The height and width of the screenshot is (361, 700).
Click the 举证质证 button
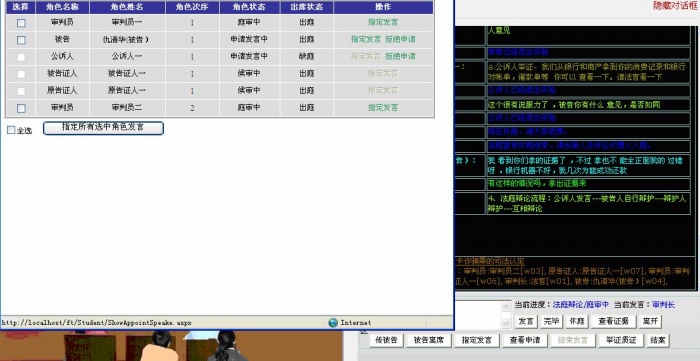click(621, 340)
